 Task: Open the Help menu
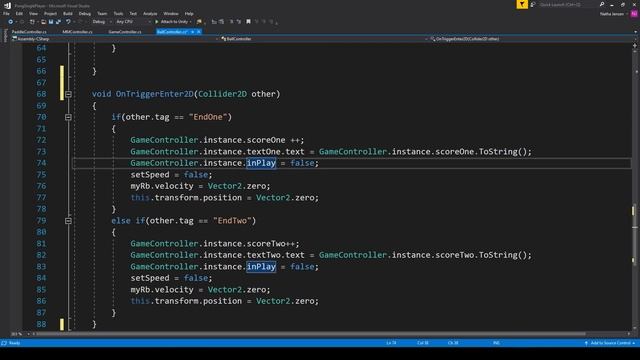coord(189,13)
